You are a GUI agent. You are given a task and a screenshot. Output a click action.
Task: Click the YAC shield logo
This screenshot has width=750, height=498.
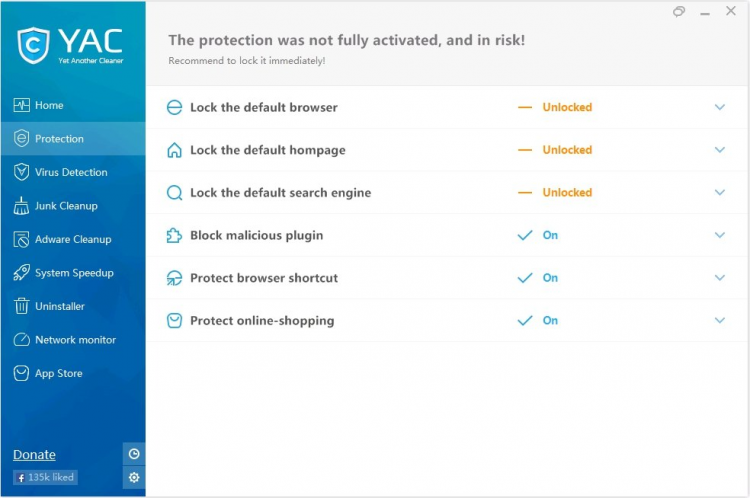34,44
